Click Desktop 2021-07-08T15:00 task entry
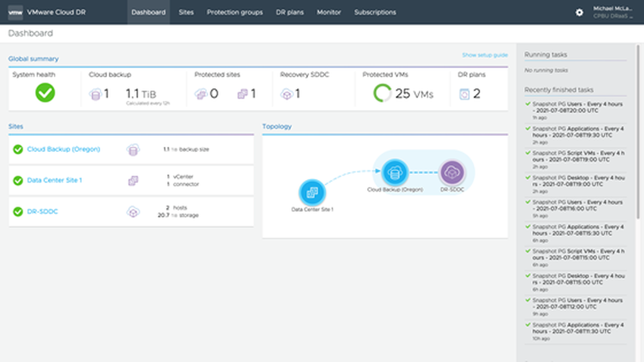This screenshot has height=362, width=644. point(575,282)
